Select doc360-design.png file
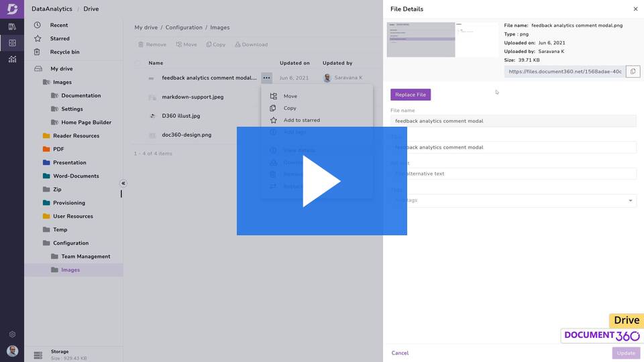The image size is (644, 362). [x=186, y=135]
